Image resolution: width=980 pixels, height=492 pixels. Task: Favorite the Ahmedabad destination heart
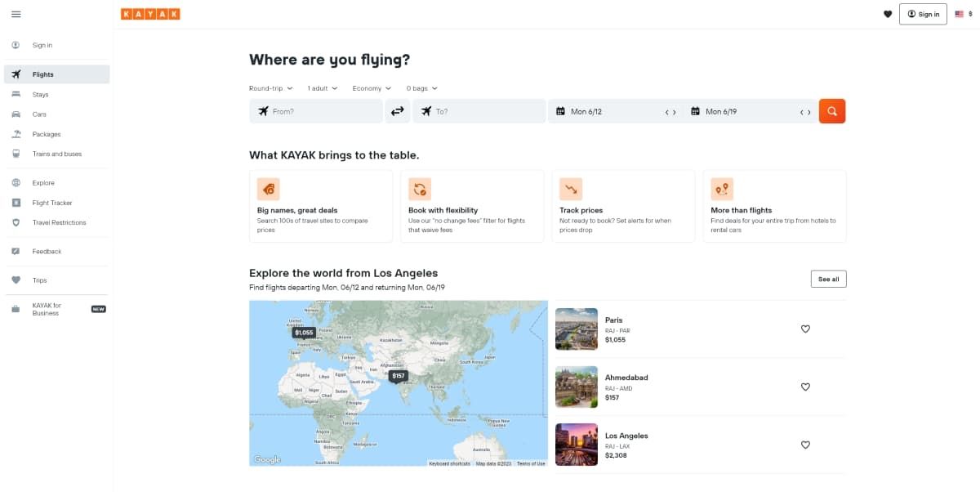(805, 387)
